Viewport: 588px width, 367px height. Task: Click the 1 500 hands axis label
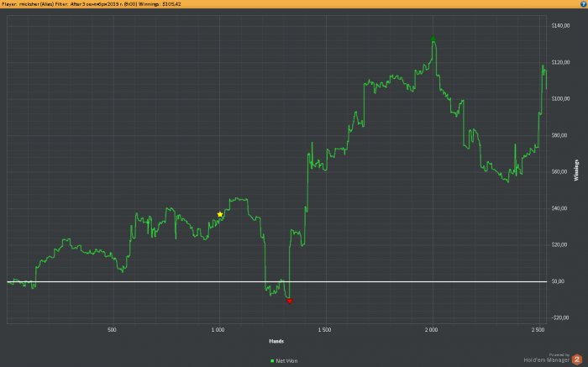click(325, 330)
